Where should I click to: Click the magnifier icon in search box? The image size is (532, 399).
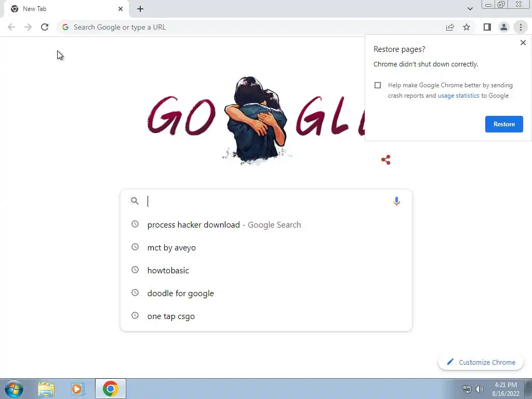(x=135, y=201)
